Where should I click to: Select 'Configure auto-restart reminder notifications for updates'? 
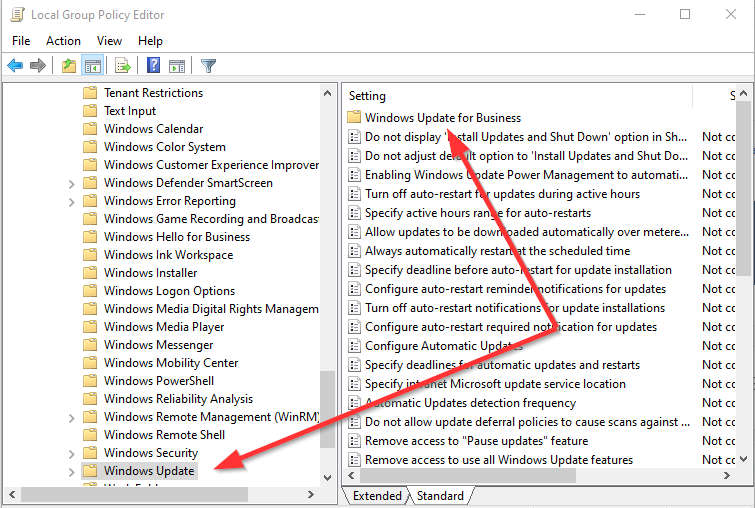click(x=515, y=288)
